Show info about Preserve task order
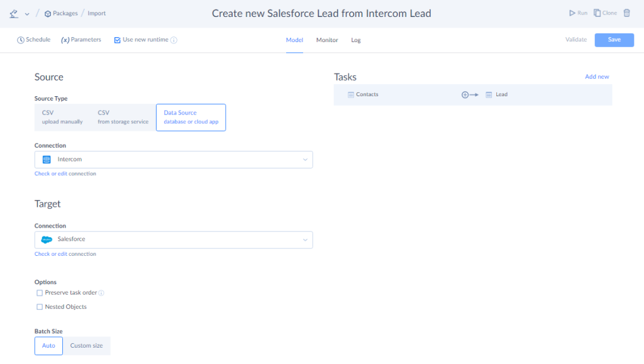This screenshot has width=644, height=364. coord(101,293)
